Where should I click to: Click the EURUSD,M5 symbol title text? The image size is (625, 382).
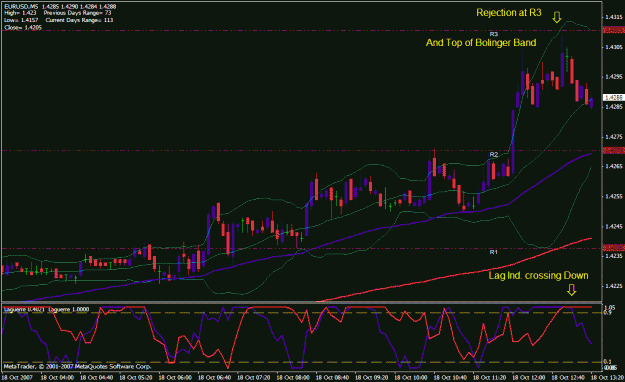[22, 6]
